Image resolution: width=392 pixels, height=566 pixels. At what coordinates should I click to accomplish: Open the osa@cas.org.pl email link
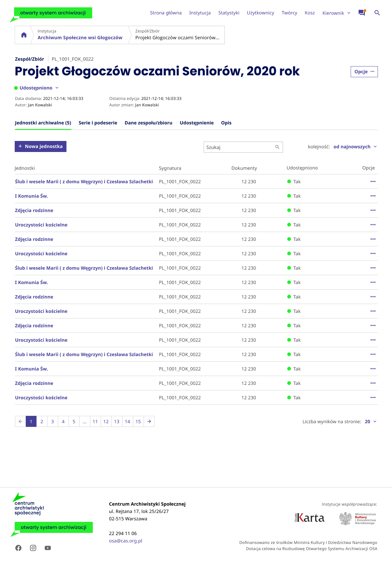126,541
